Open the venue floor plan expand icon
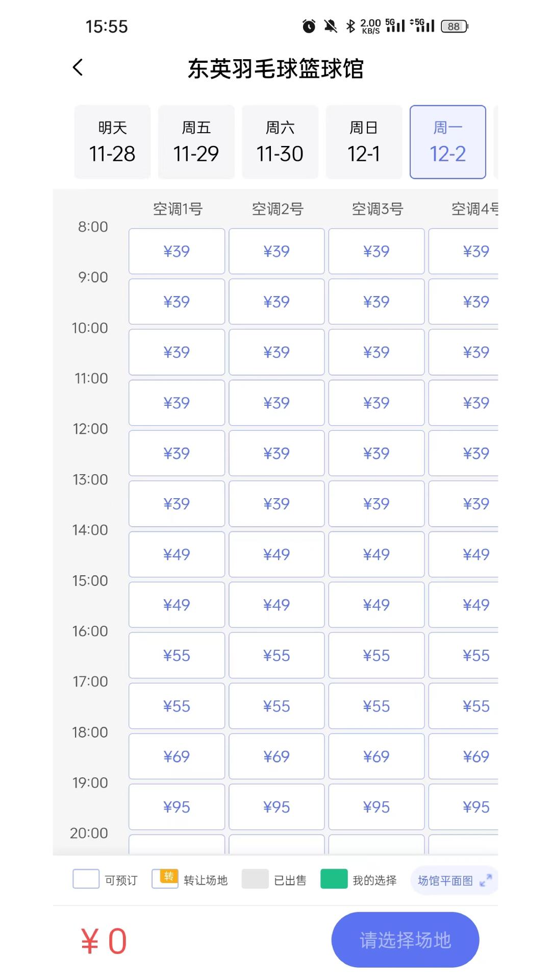This screenshot has height=980, width=551. (486, 880)
